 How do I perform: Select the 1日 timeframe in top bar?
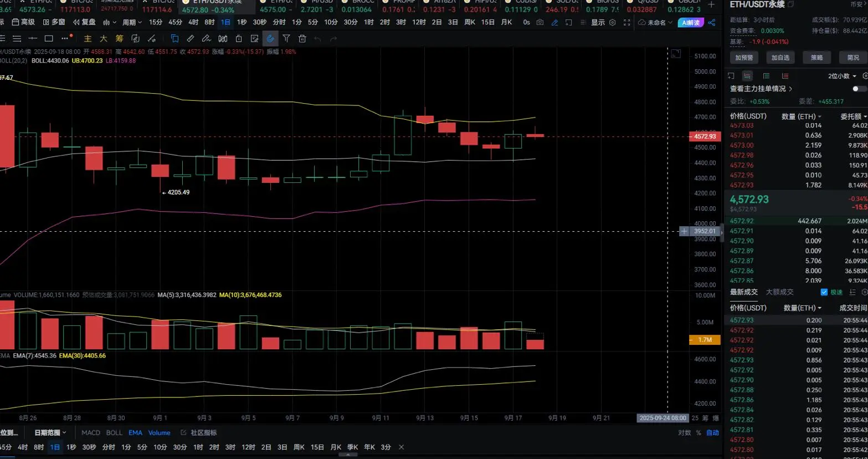point(225,22)
